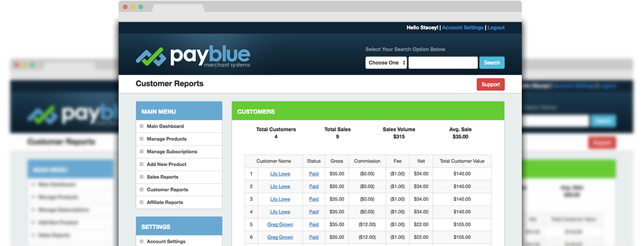Select Add New Product menu item
The height and width of the screenshot is (246, 644).
pyautogui.click(x=167, y=164)
